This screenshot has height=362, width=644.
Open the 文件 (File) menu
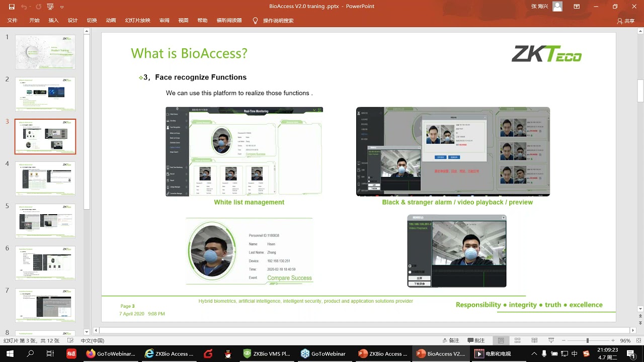13,21
